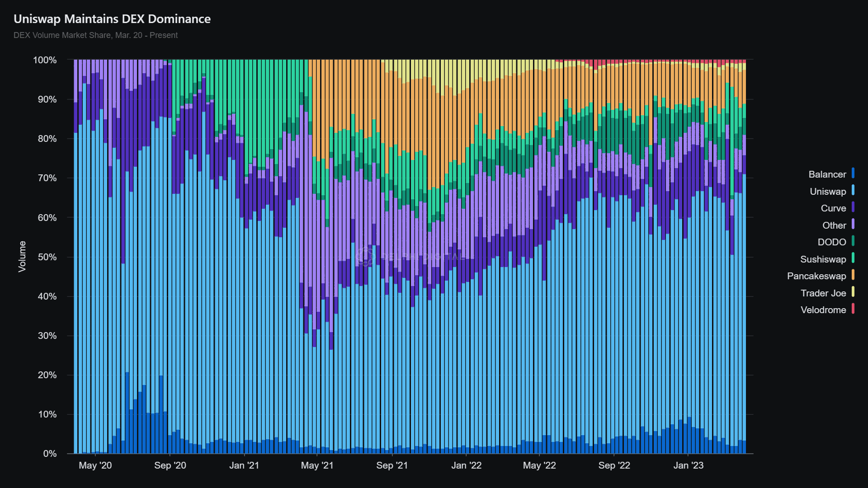
Task: Click the "Jan '21" x-axis label
Action: (x=244, y=465)
